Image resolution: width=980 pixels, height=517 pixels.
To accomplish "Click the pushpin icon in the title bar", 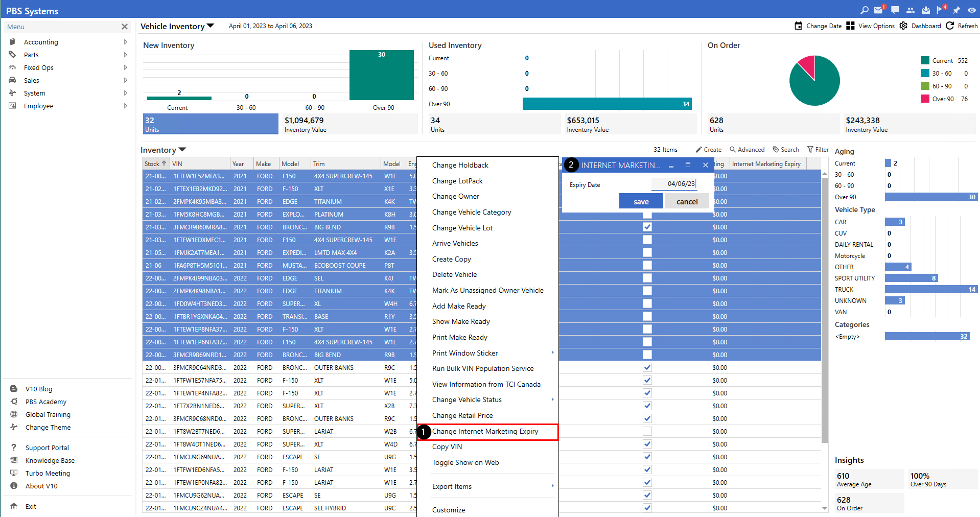I will point(956,10).
